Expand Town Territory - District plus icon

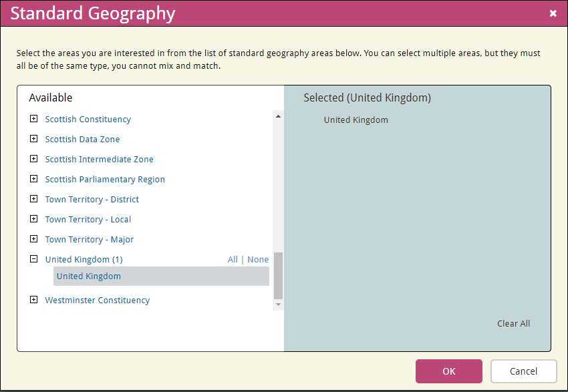(33, 199)
